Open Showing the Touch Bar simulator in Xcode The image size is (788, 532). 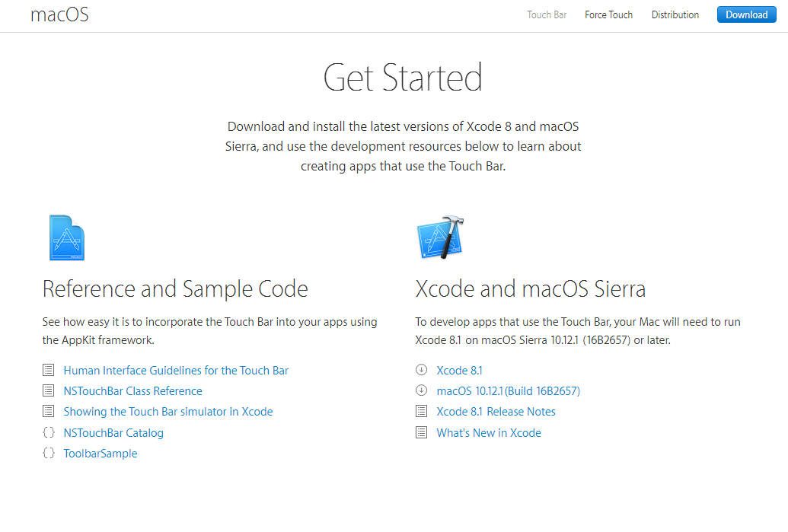167,412
